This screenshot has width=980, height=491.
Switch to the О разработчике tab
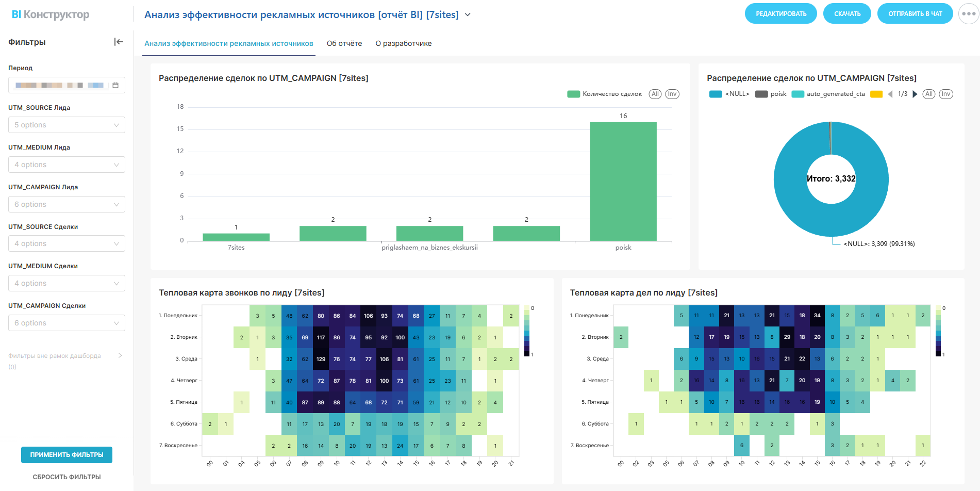[404, 43]
